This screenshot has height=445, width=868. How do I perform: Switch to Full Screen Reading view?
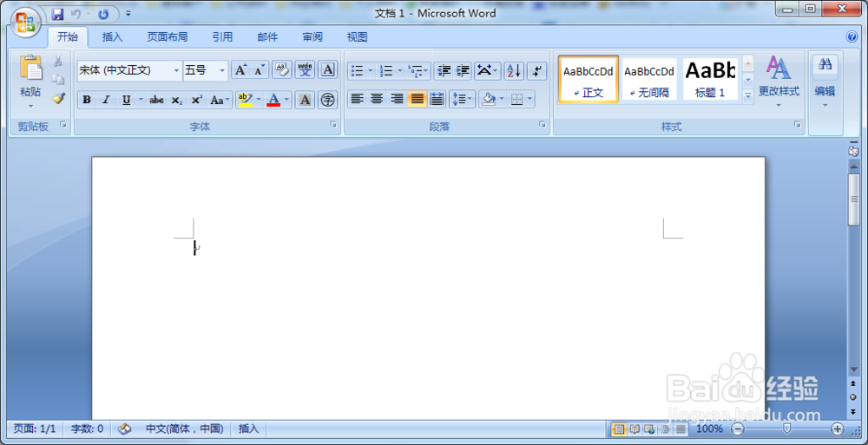click(x=635, y=429)
